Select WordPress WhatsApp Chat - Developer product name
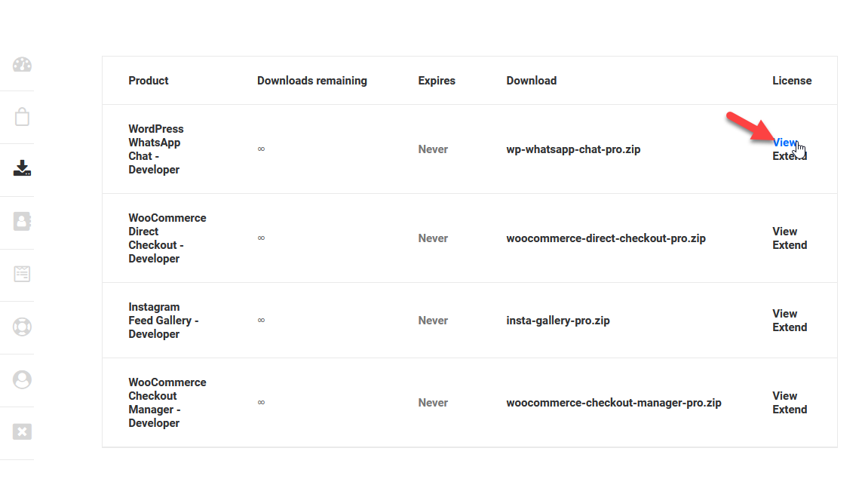This screenshot has height=488, width=868. (x=156, y=149)
